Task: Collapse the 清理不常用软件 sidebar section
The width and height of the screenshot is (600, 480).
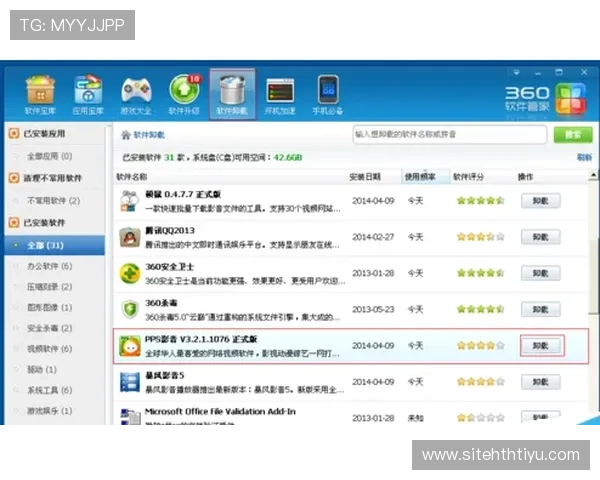Action: [14, 178]
